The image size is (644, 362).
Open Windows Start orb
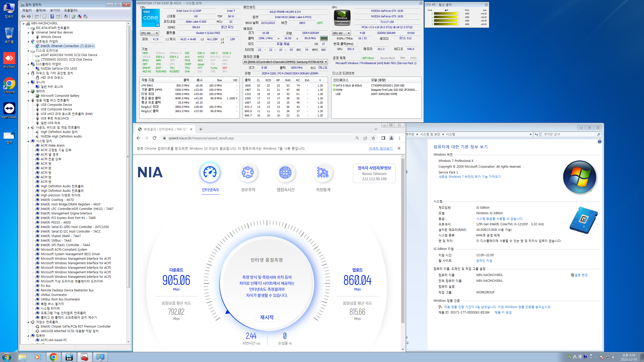[x=7, y=357]
